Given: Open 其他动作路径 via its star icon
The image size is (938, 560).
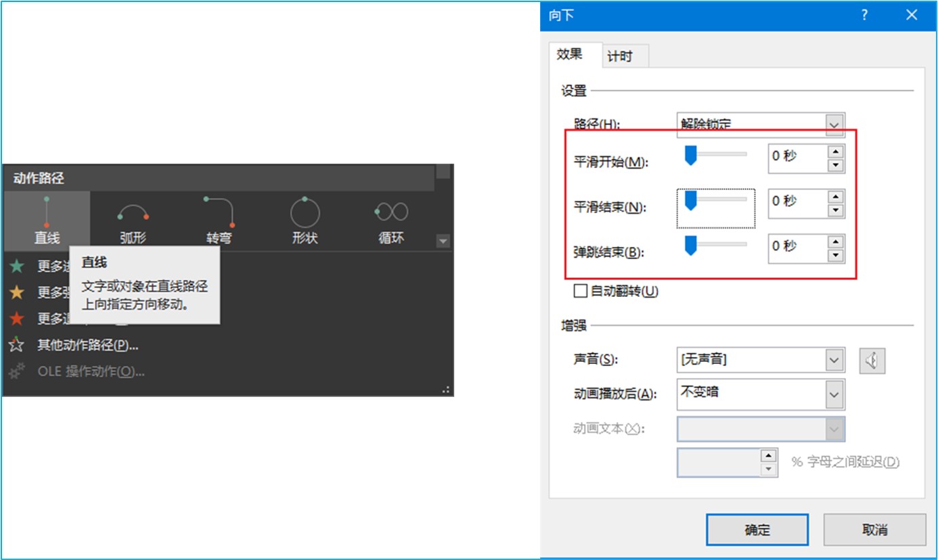Looking at the screenshot, I should 17,345.
